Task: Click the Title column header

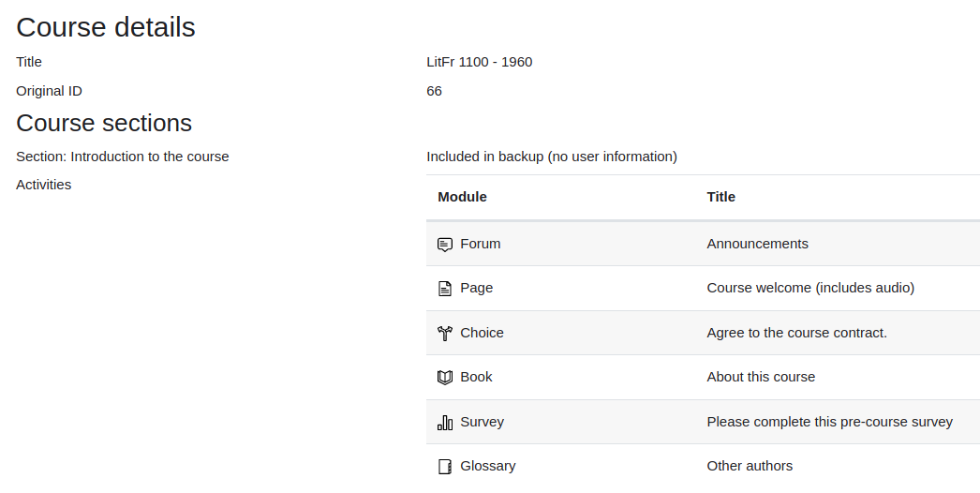Action: point(720,197)
